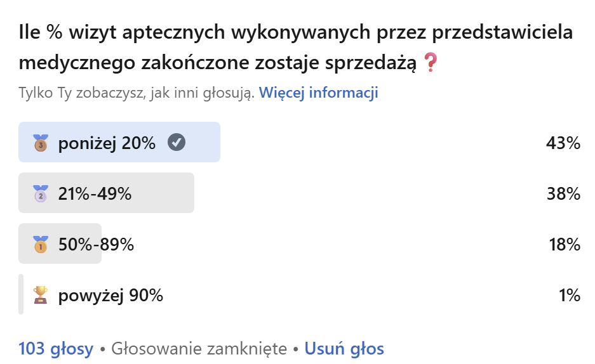Click the 38% result value

[563, 194]
